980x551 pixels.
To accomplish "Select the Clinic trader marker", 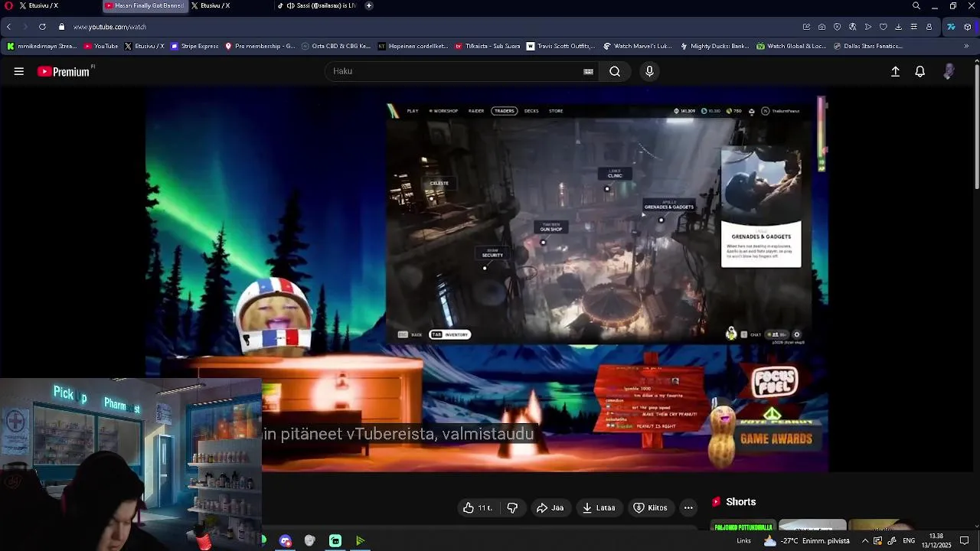I will [615, 175].
